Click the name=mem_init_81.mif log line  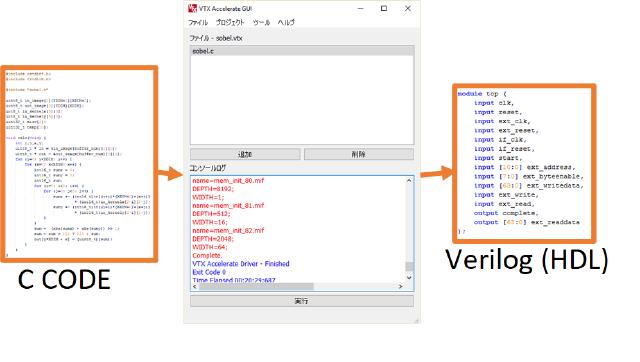click(x=228, y=205)
